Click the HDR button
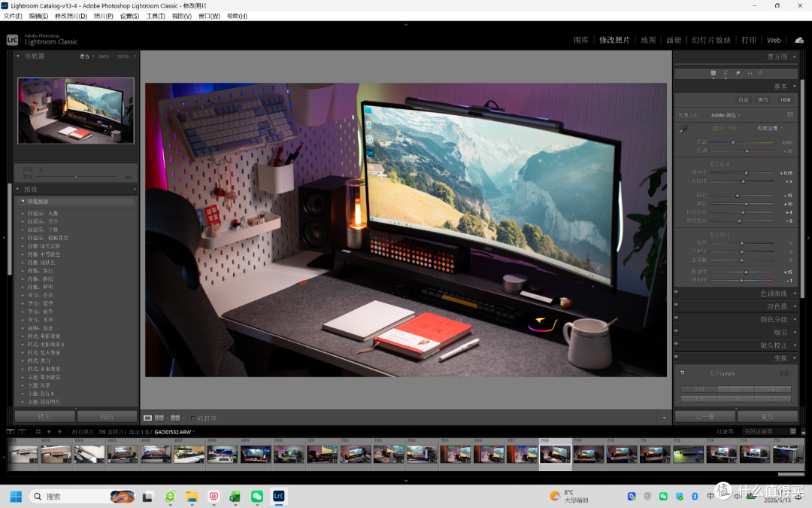The width and height of the screenshot is (812, 508). [786, 99]
